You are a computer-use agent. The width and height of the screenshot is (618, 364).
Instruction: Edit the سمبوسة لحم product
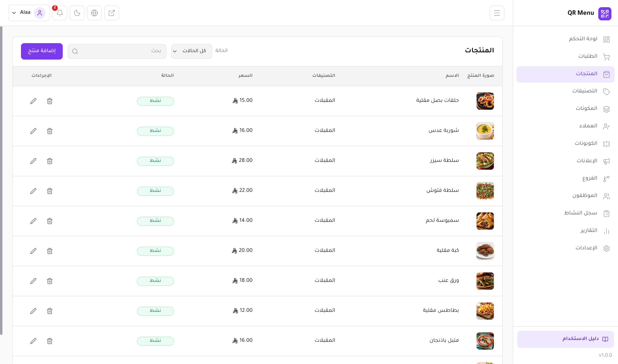coord(33,221)
